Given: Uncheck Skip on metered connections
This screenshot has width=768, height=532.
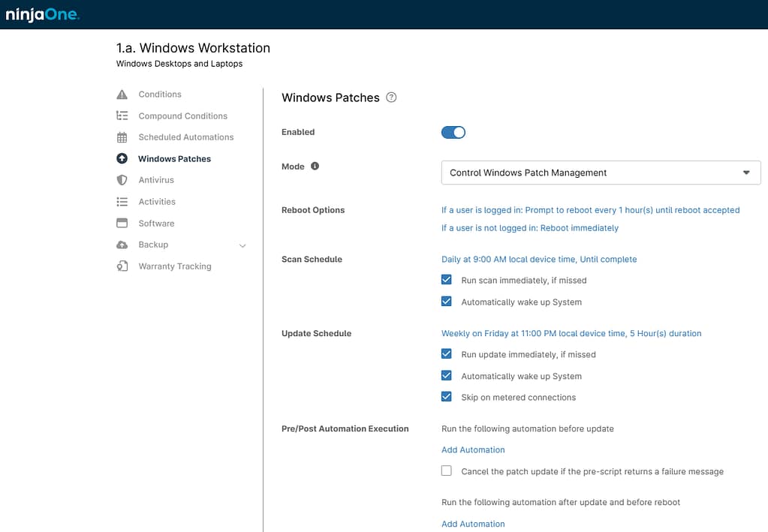Looking at the screenshot, I should [446, 397].
